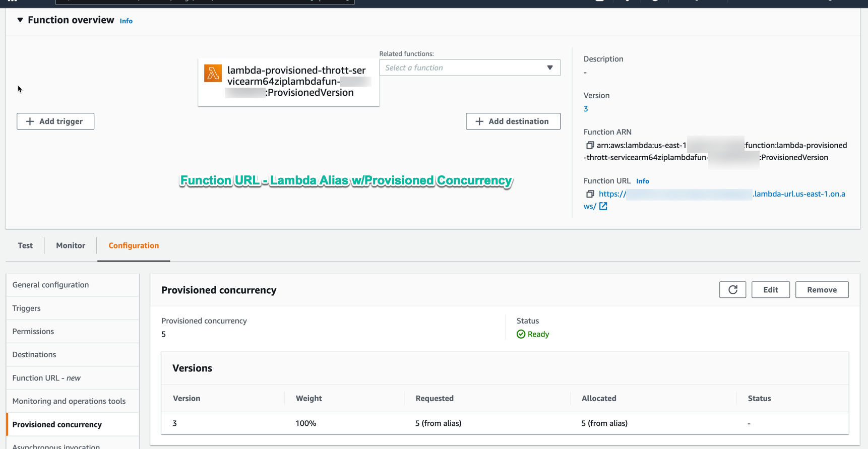Collapse the Function overview section triangle
This screenshot has height=449, width=868.
click(20, 20)
